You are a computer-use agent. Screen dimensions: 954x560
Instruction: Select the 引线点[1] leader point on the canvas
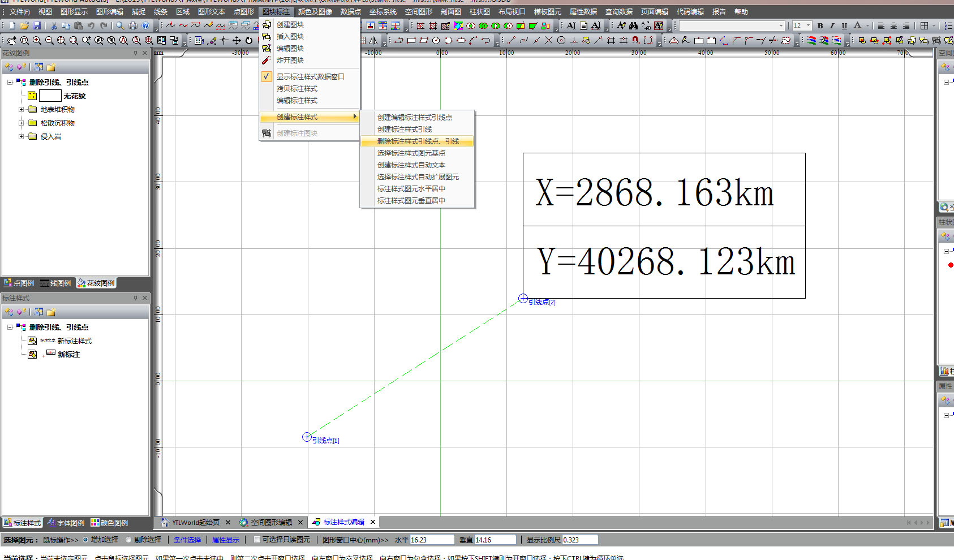point(307,437)
